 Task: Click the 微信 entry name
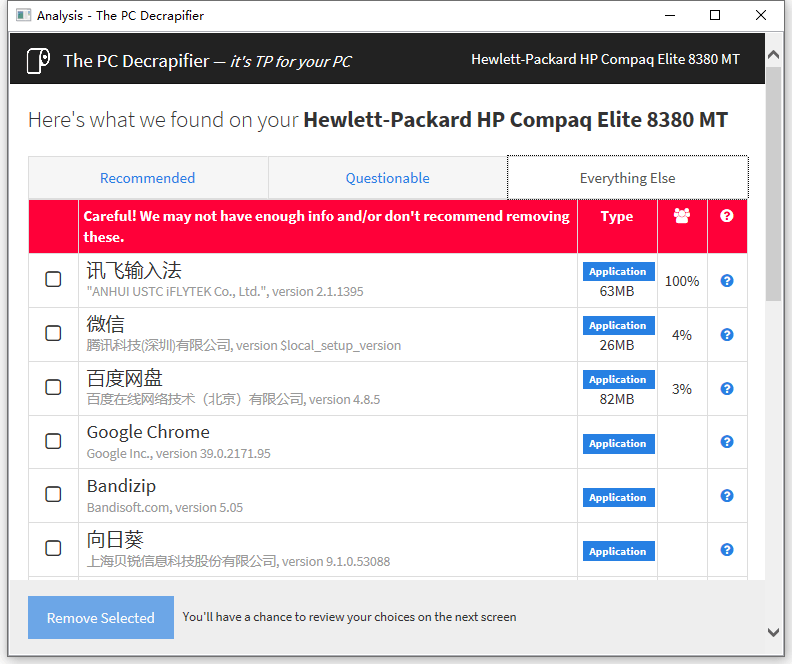pos(105,324)
